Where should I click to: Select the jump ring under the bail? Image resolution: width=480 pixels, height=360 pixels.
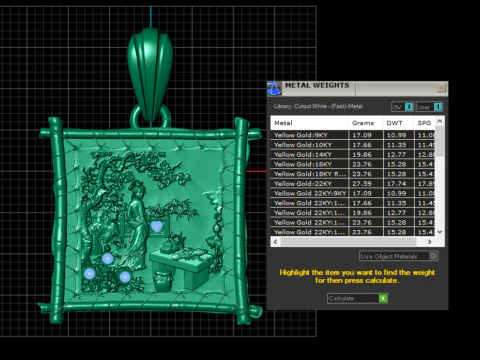(x=150, y=117)
